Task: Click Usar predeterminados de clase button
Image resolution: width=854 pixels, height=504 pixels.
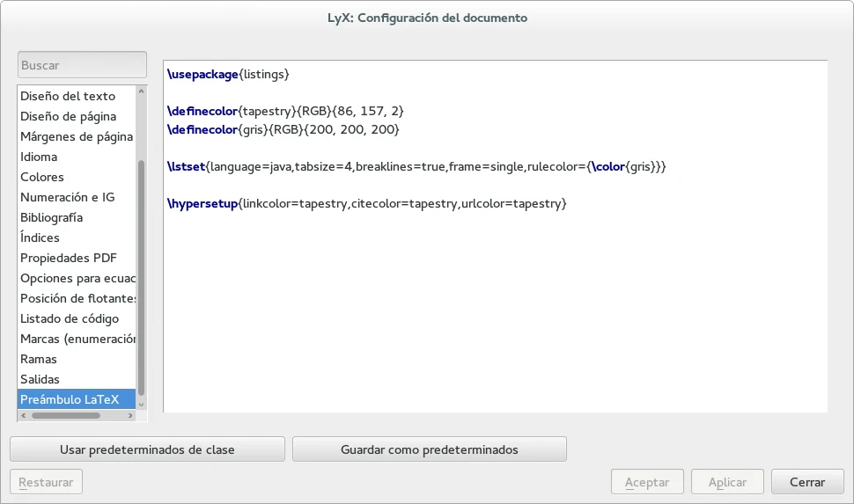Action: tap(147, 449)
